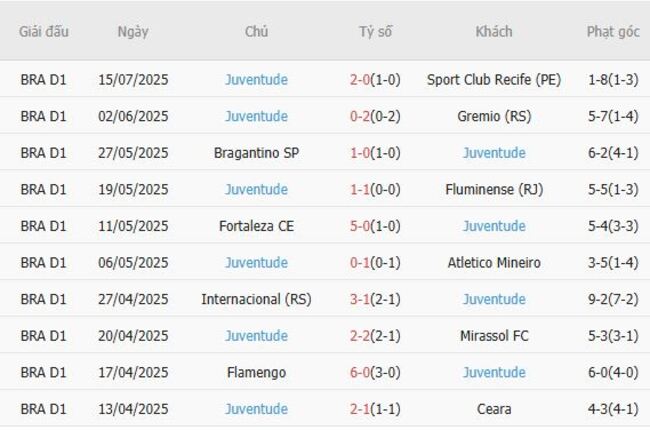
Task: Click the Sport Club Recife (PE) team link
Action: pos(494,79)
